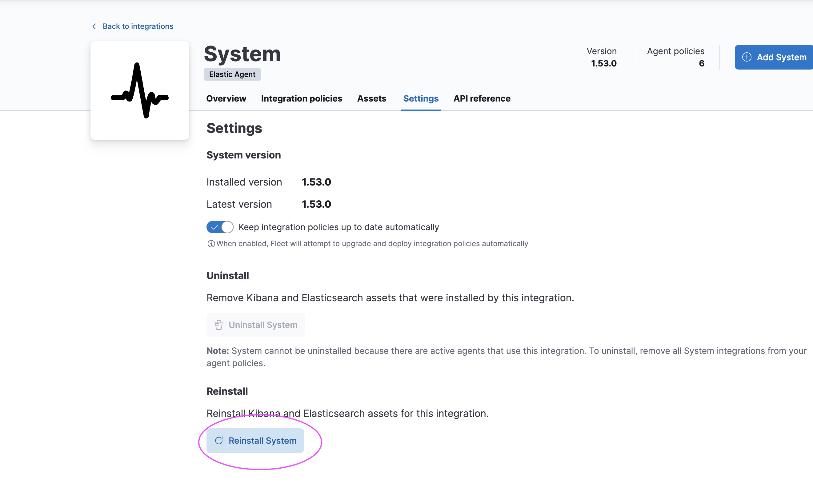Click the Keep integration policies label text

pyautogui.click(x=338, y=227)
